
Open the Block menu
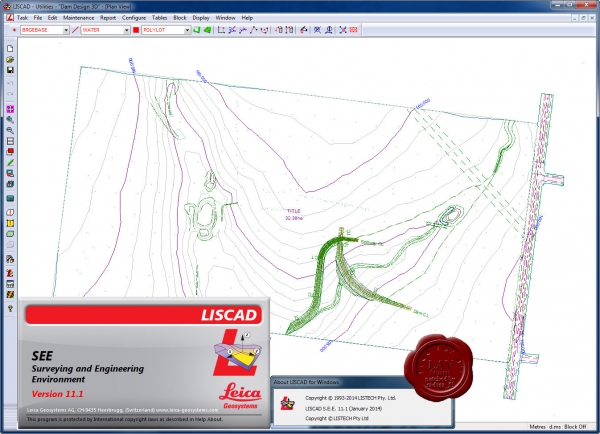point(179,18)
